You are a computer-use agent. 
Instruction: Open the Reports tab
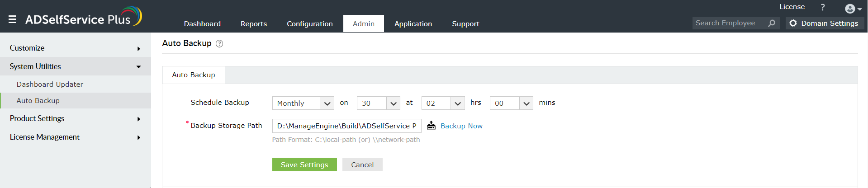click(x=254, y=24)
